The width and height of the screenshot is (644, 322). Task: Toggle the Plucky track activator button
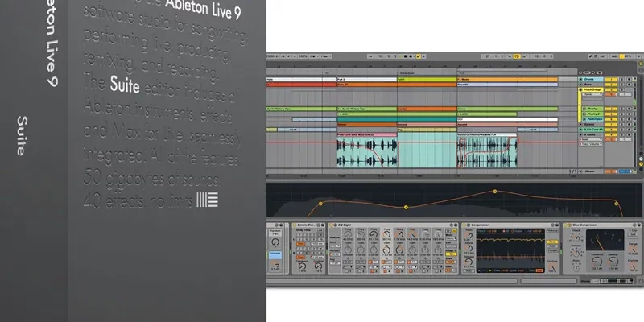pyautogui.click(x=612, y=109)
